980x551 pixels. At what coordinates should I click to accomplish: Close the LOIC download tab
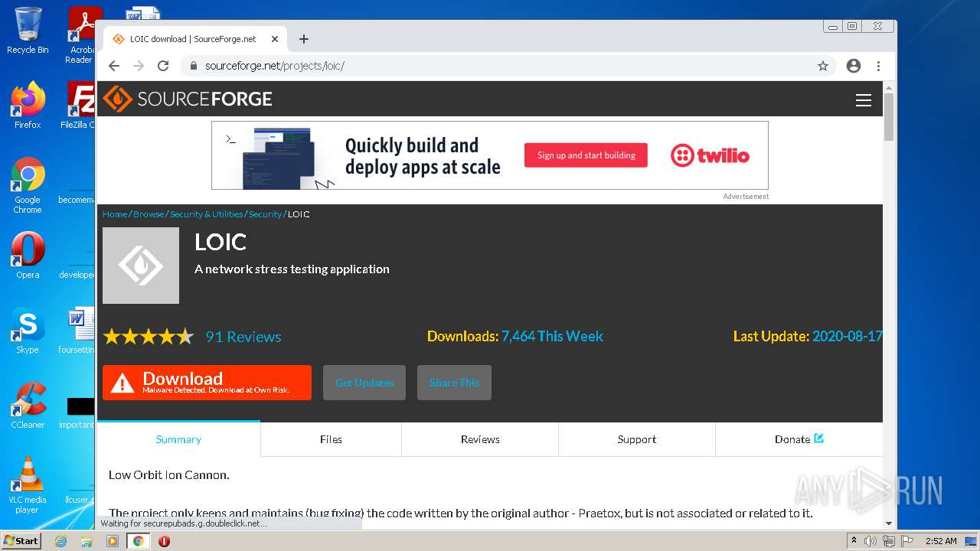point(275,39)
